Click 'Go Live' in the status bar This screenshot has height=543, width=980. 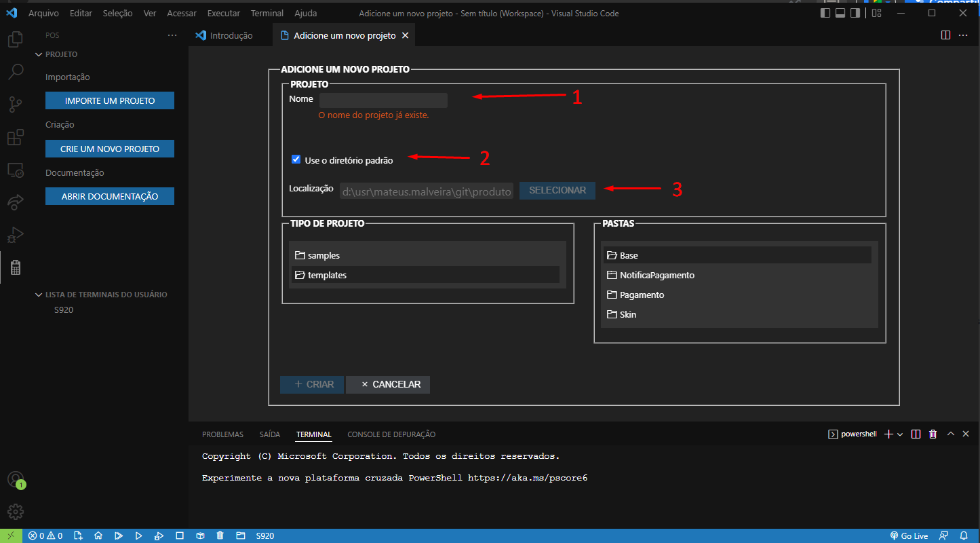(909, 536)
